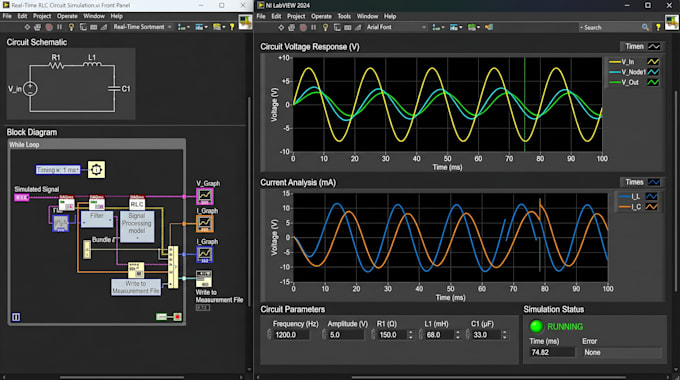Click Signal Processing model block
Image resolution: width=680 pixels, height=380 pixels.
pyautogui.click(x=137, y=227)
